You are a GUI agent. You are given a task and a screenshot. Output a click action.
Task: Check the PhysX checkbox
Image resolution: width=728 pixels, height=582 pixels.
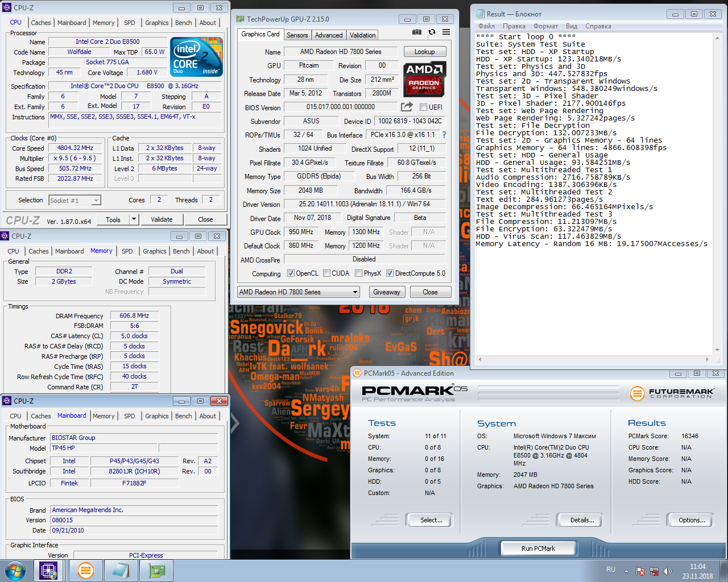358,273
